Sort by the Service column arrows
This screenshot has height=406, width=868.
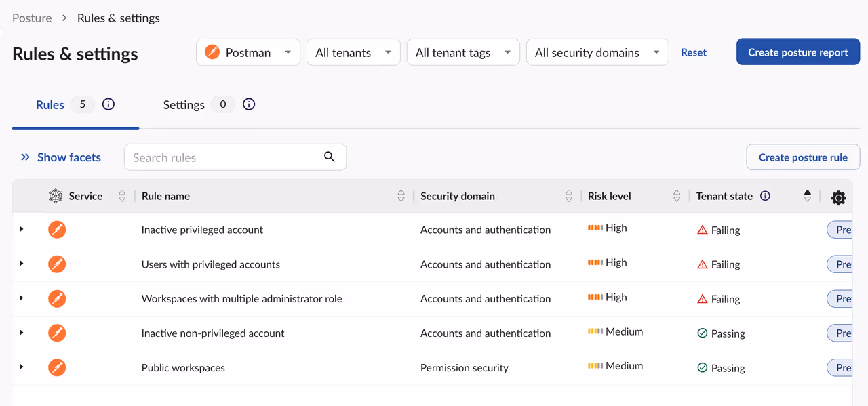pyautogui.click(x=122, y=196)
